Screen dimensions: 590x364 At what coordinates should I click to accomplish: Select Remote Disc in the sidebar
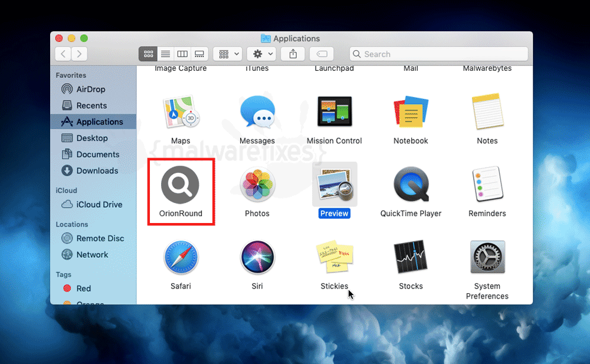point(93,238)
